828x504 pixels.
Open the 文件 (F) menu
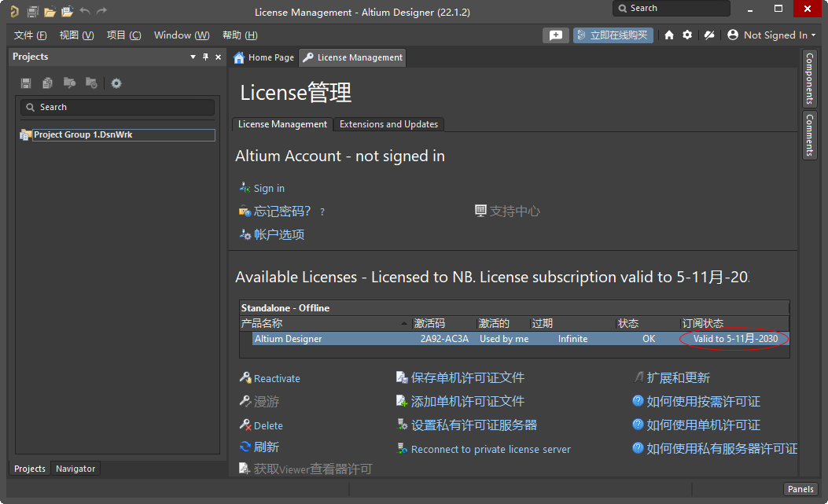[x=30, y=35]
